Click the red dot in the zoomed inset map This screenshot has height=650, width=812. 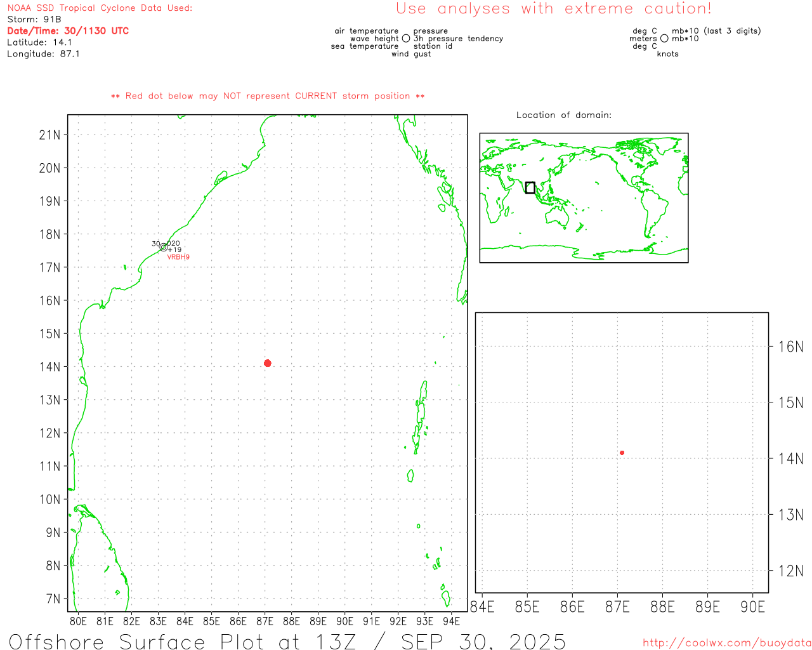click(622, 453)
